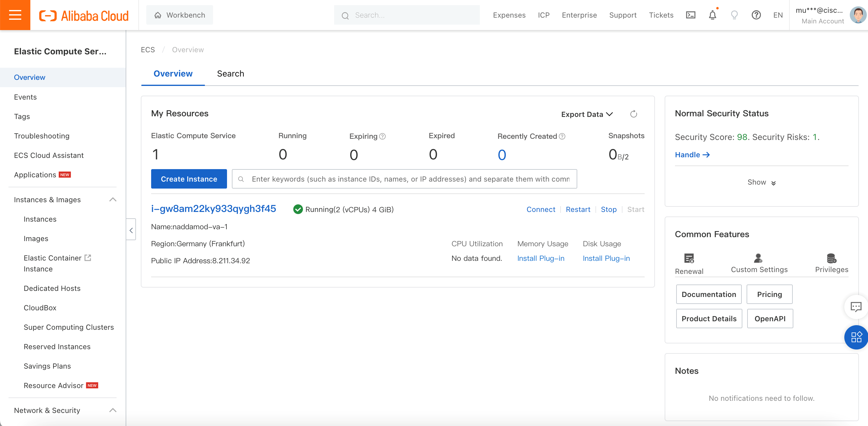Open the help question mark icon

756,15
